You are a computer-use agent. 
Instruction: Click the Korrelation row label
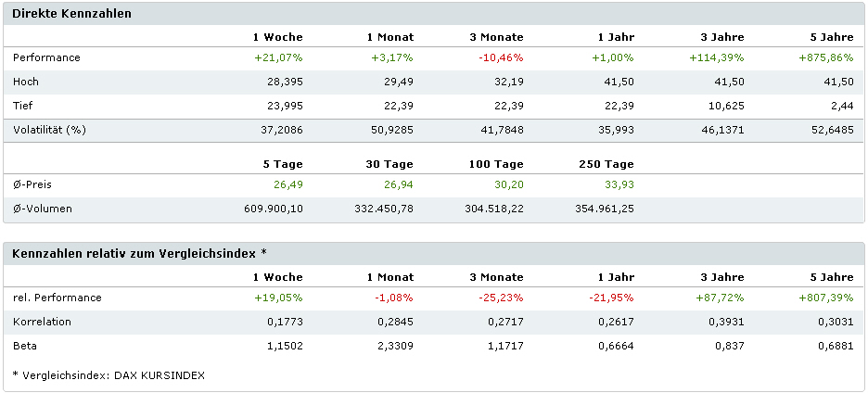point(42,322)
